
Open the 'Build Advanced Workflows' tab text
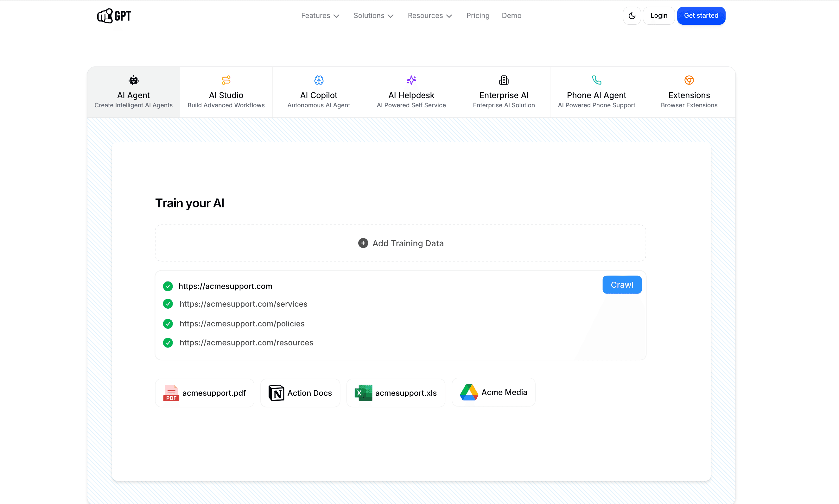[226, 105]
